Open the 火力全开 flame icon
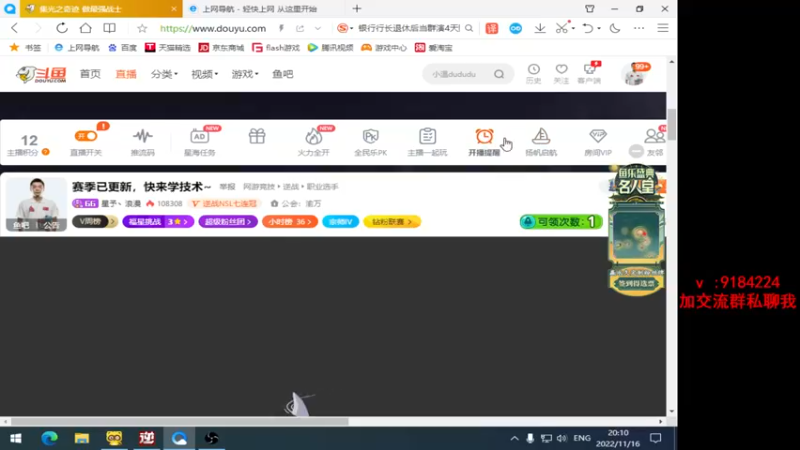The image size is (800, 450). [314, 136]
